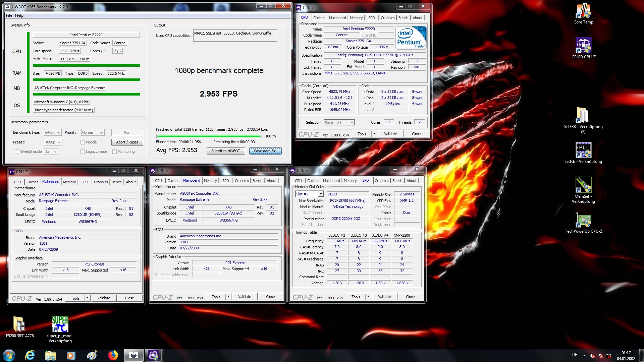Open the File menu in HWBOT x265
Screen dimensions: 644x362
tap(9, 15)
